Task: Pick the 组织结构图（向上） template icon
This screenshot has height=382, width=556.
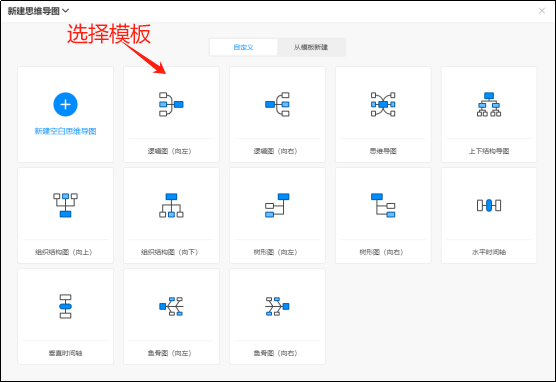Action: (65, 205)
